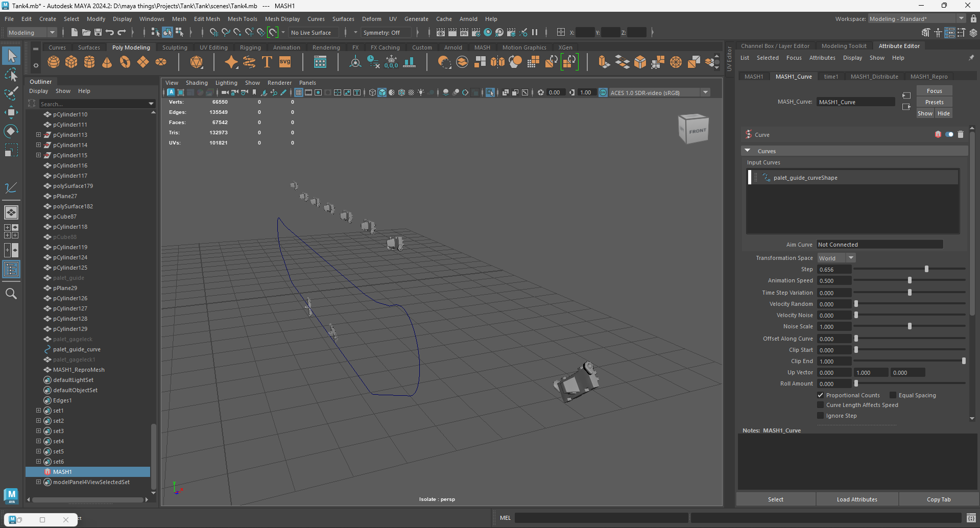Collapse the Curves section
This screenshot has width=980, height=528.
pos(748,151)
